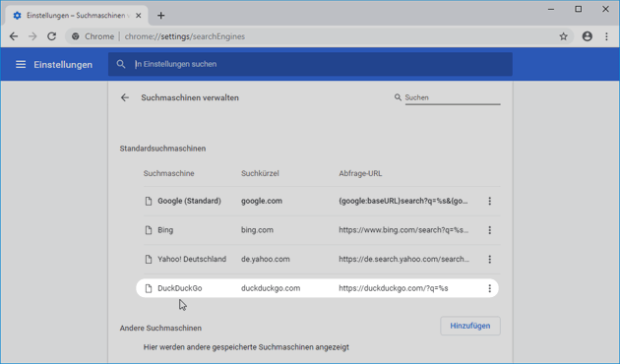Click the 'duckduckgo.com' keyword
The height and width of the screenshot is (364, 620).
271,288
